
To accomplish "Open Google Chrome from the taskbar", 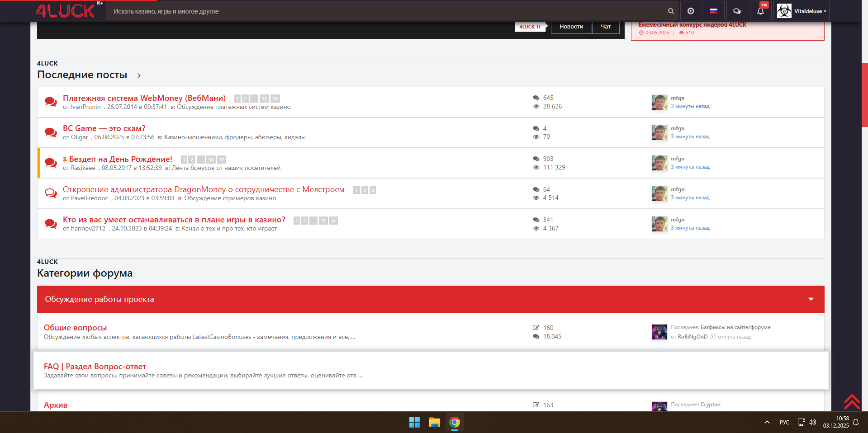I will 455,422.
